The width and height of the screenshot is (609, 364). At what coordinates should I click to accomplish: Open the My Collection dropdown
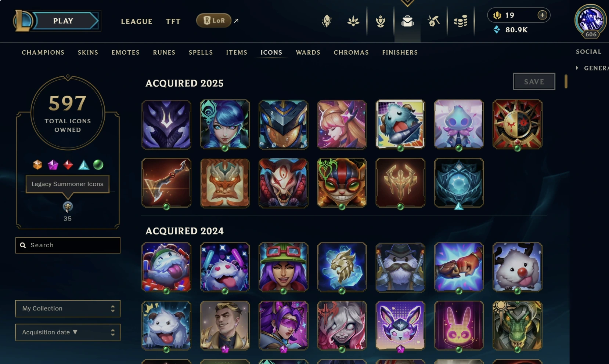[x=68, y=309]
